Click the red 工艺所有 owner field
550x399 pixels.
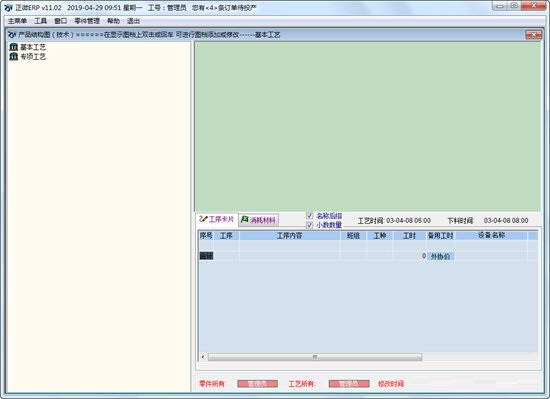349,384
